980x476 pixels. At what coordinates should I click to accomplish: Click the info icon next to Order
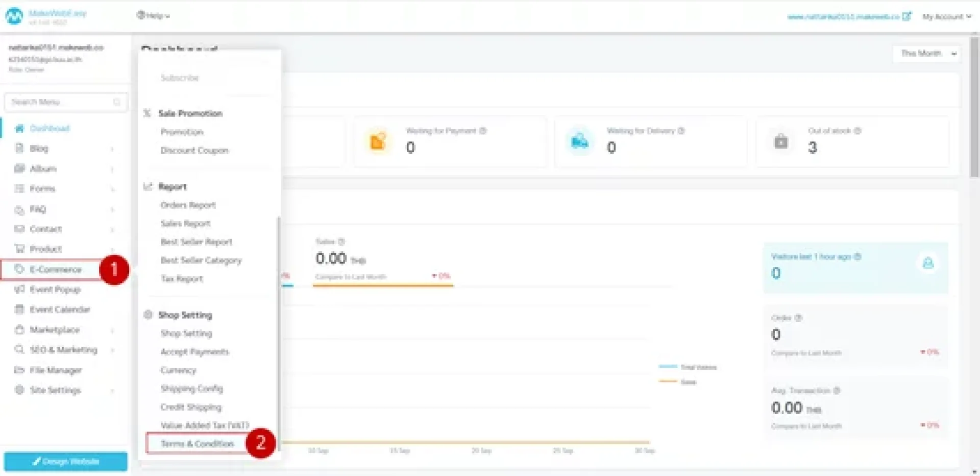[798, 318]
